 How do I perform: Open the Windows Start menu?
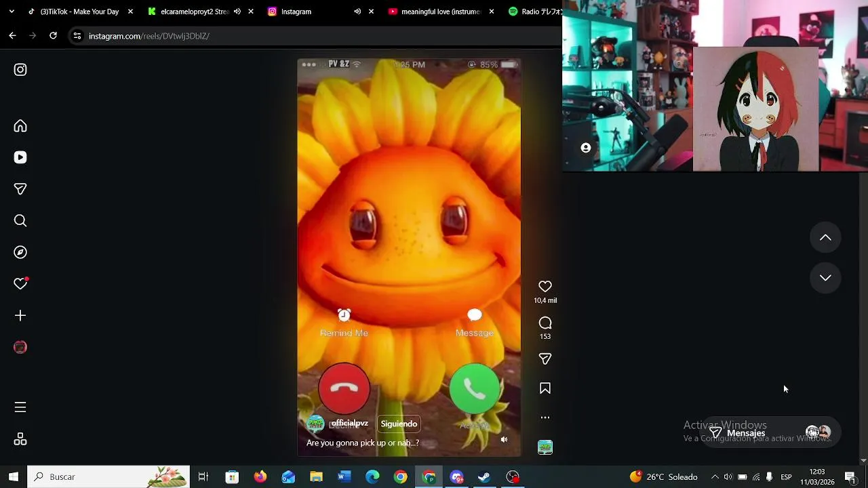pos(13,476)
